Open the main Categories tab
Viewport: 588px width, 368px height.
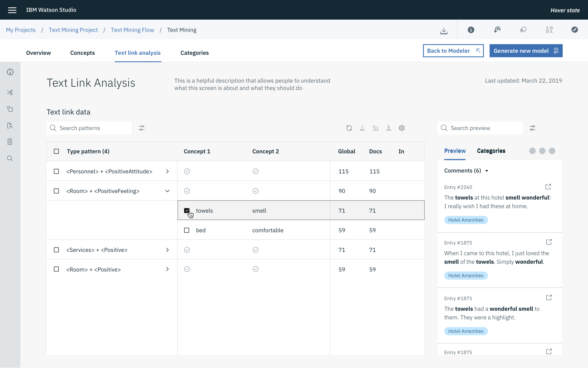tap(195, 53)
